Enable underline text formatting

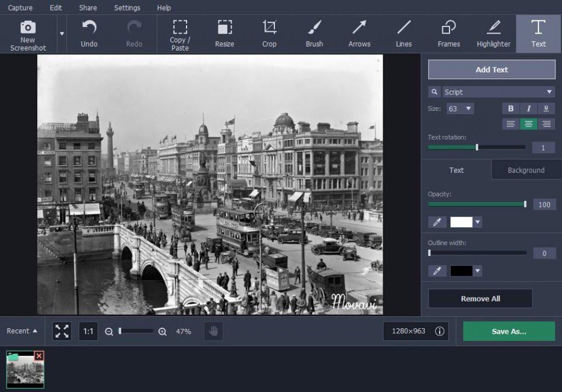click(546, 109)
